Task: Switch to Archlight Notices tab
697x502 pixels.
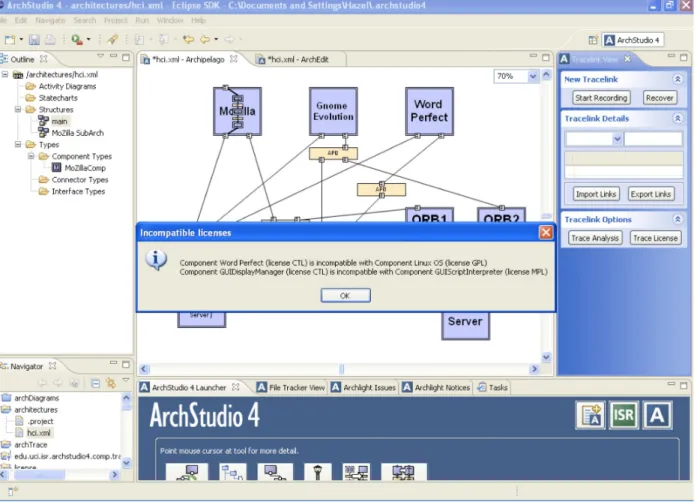Action: [437, 388]
